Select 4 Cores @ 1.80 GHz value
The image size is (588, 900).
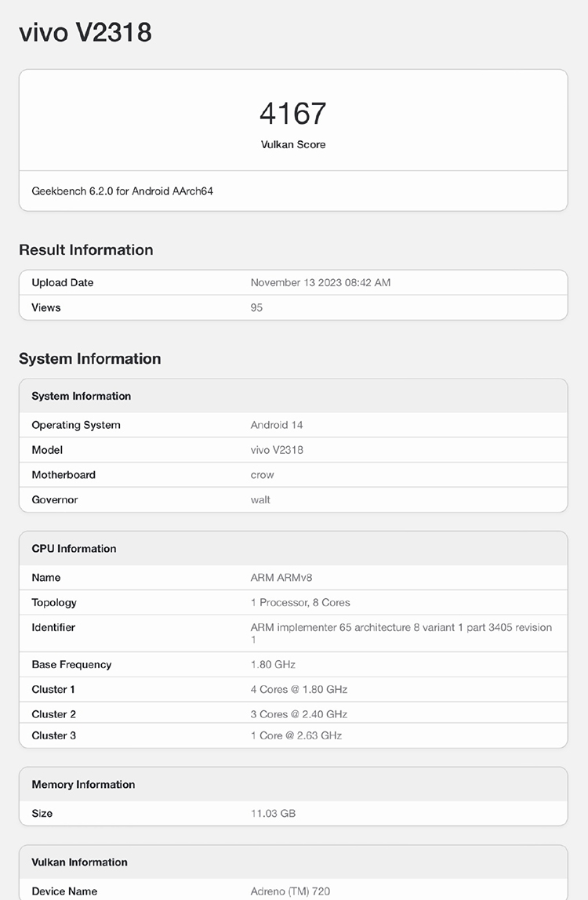(x=299, y=689)
